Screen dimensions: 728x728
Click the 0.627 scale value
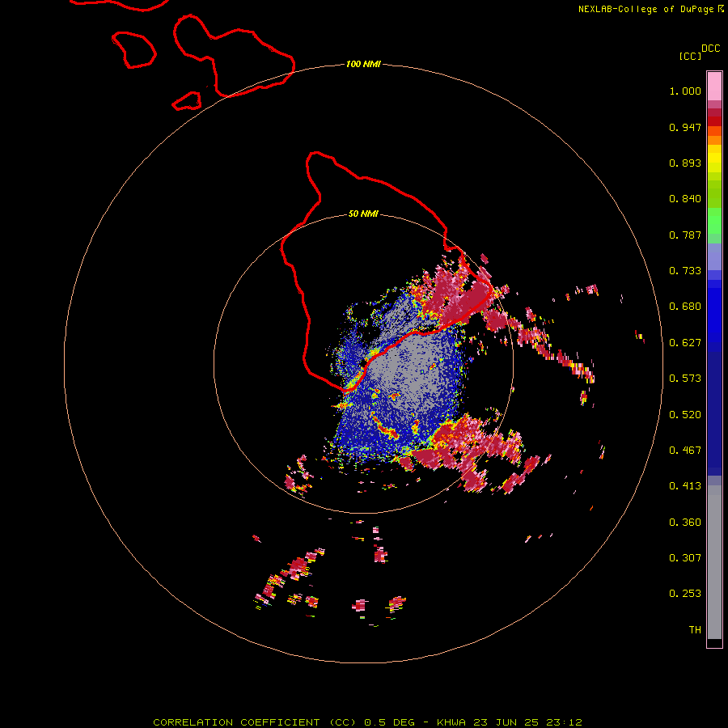pyautogui.click(x=685, y=343)
